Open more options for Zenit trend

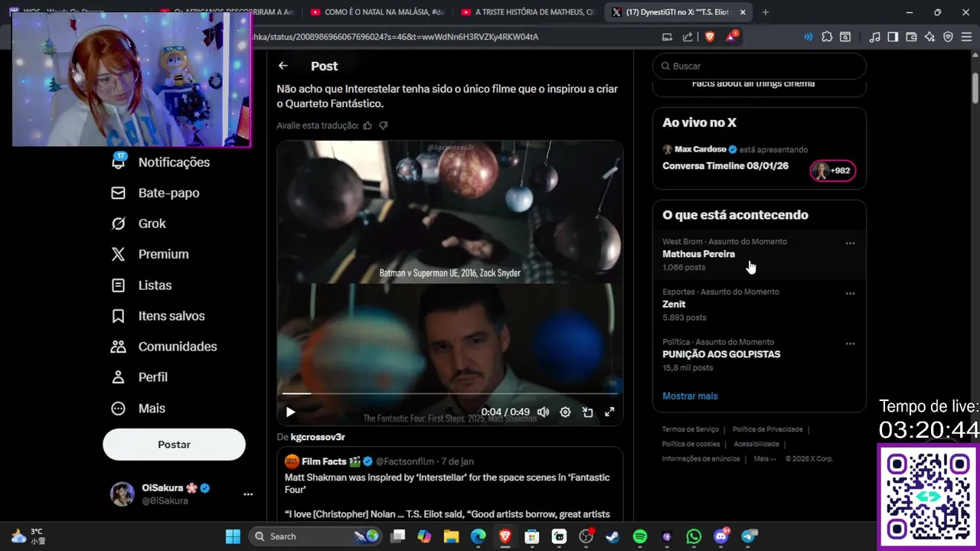coord(850,293)
